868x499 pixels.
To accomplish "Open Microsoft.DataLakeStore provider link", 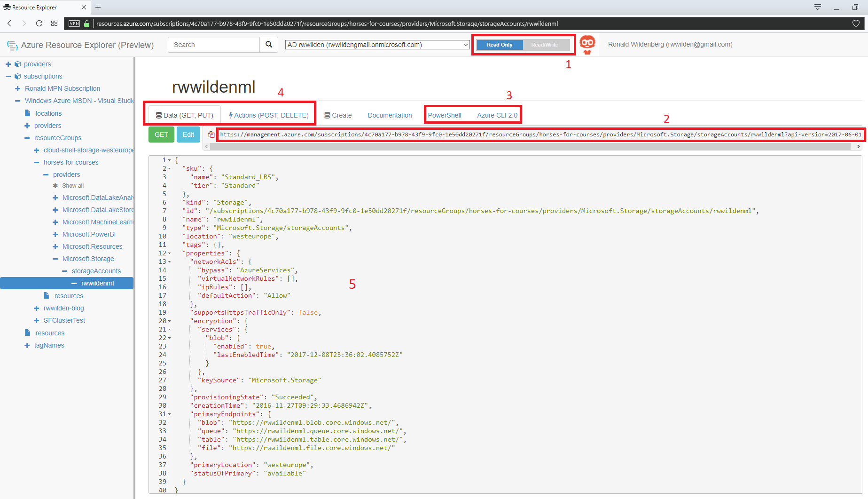I will coord(98,210).
